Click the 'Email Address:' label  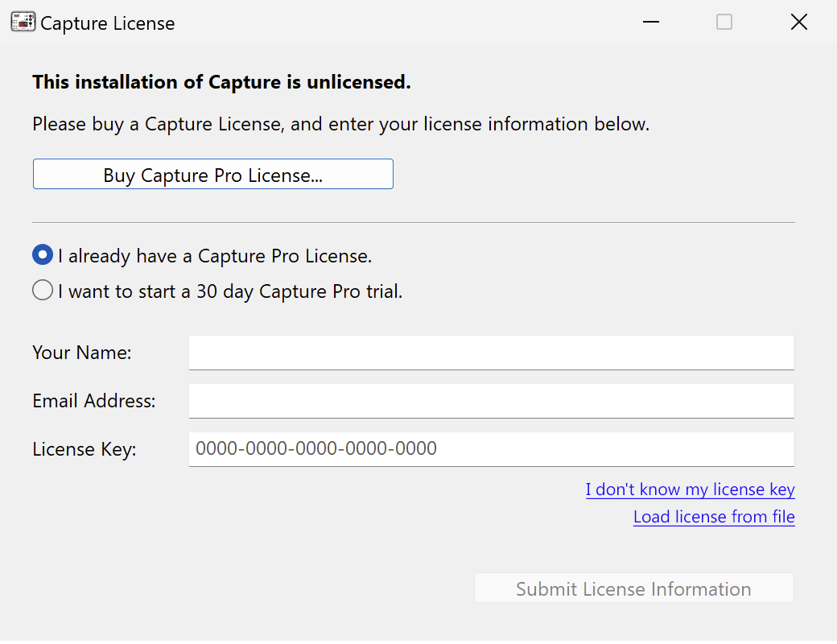(x=94, y=401)
